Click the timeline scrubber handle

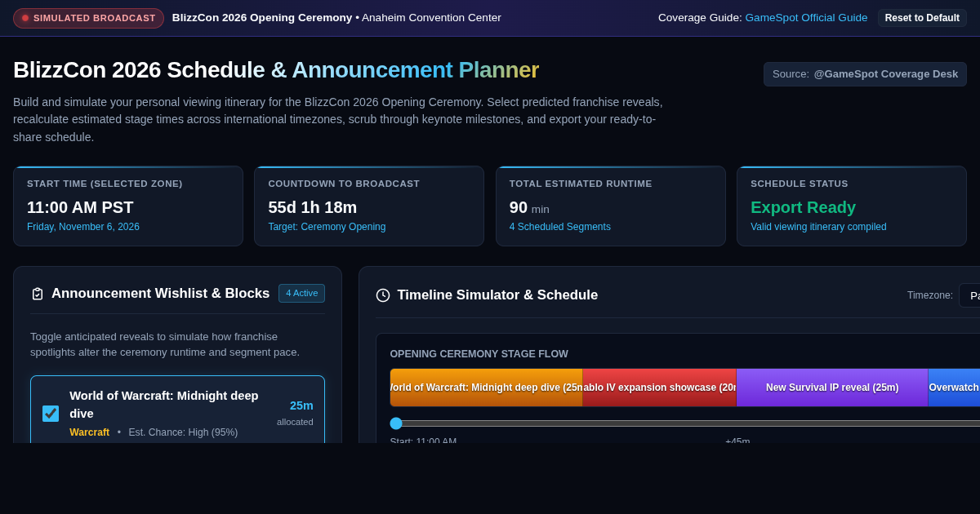click(396, 423)
